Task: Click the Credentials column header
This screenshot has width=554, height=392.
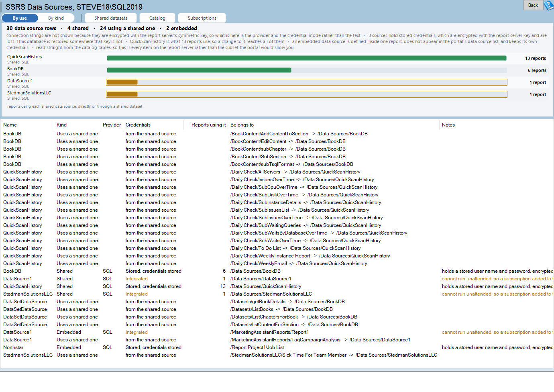Action: (153, 125)
